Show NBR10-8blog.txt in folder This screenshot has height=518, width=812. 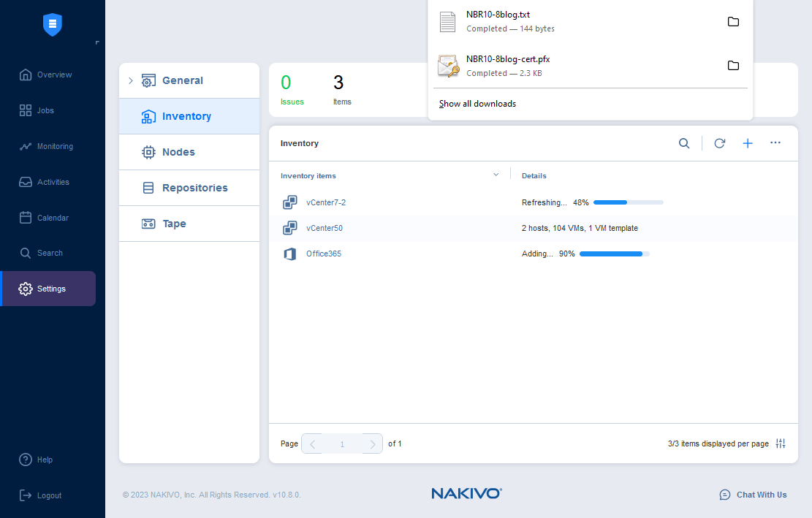733,22
